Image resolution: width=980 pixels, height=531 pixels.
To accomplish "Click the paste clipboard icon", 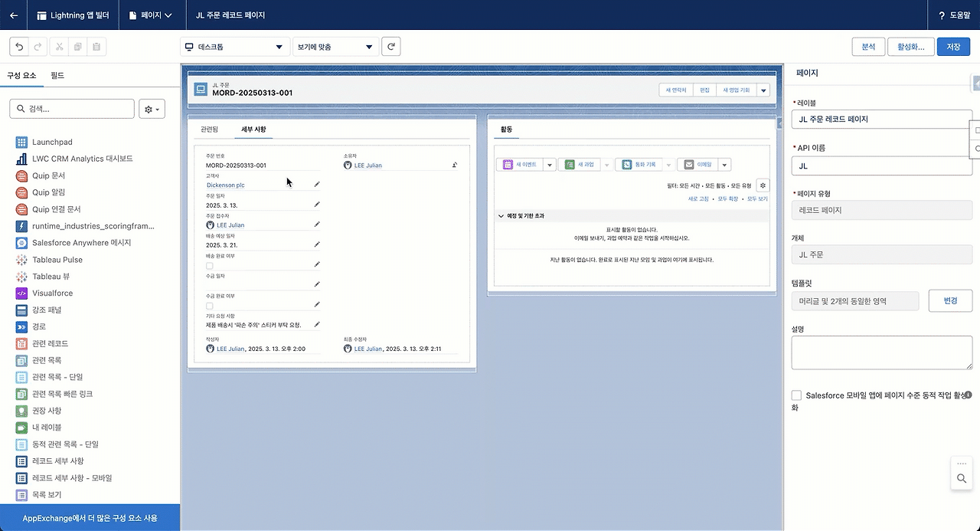I will (x=96, y=47).
